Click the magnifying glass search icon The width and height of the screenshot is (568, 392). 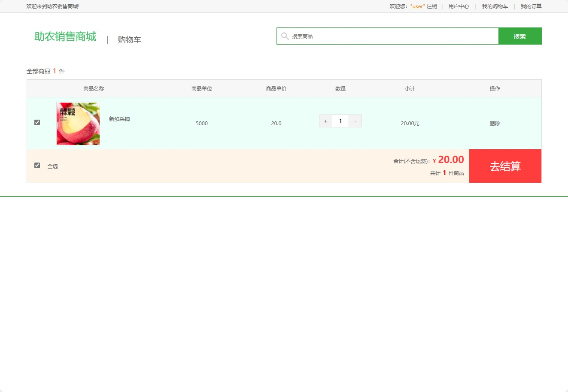[x=285, y=36]
